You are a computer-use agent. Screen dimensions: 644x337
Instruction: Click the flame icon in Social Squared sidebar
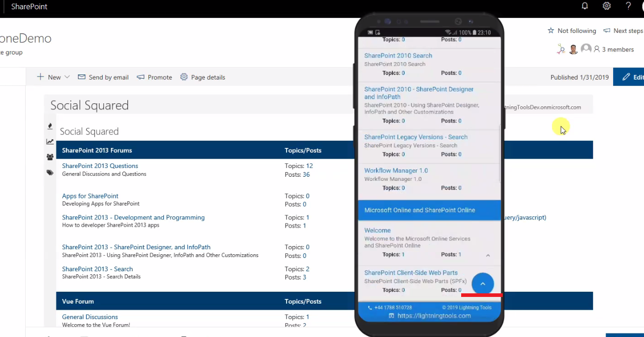pyautogui.click(x=50, y=126)
